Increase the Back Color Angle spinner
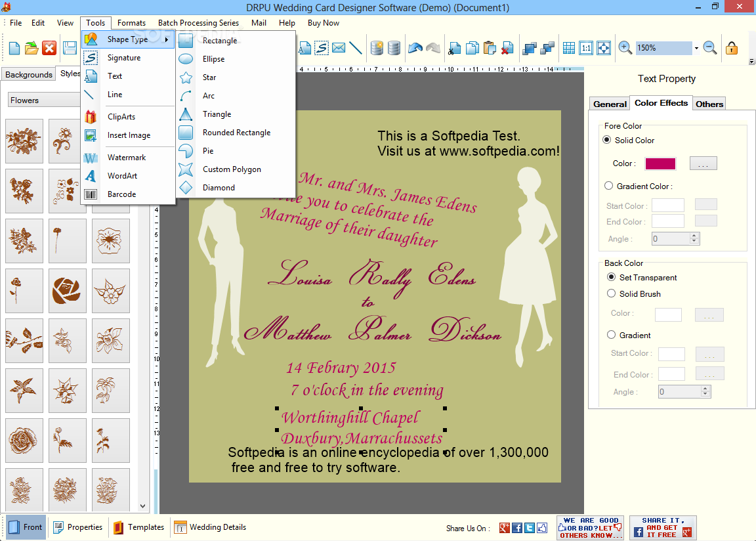This screenshot has width=756, height=541. point(705,389)
